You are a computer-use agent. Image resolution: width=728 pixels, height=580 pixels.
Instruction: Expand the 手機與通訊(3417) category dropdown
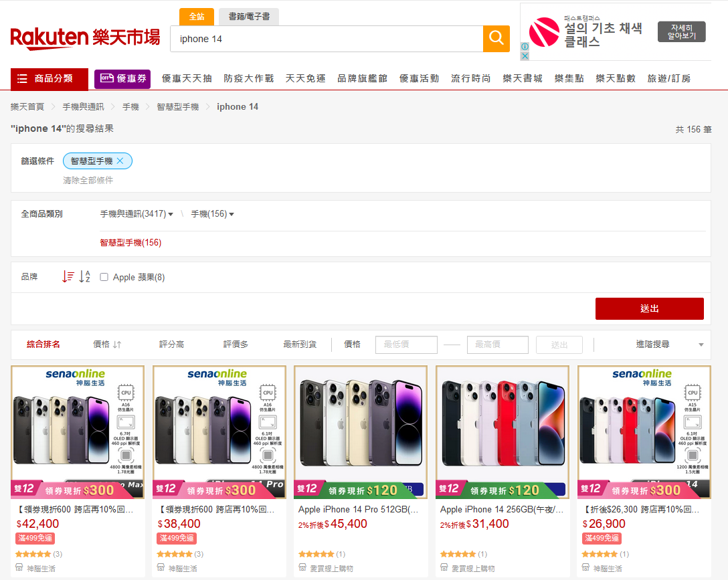(136, 214)
